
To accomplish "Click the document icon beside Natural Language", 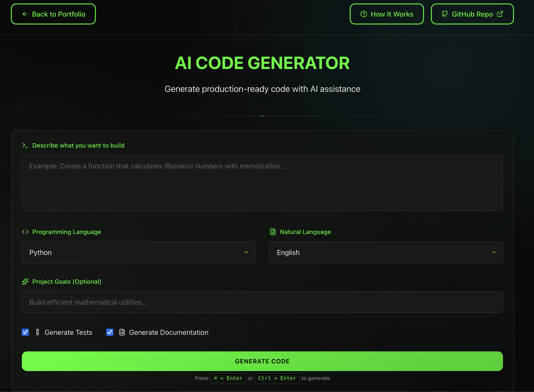I will [x=273, y=232].
